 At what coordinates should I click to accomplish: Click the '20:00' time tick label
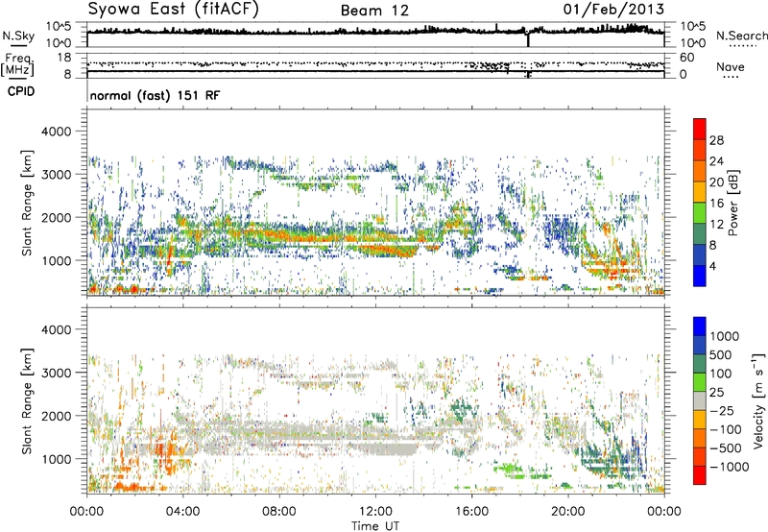(x=567, y=512)
